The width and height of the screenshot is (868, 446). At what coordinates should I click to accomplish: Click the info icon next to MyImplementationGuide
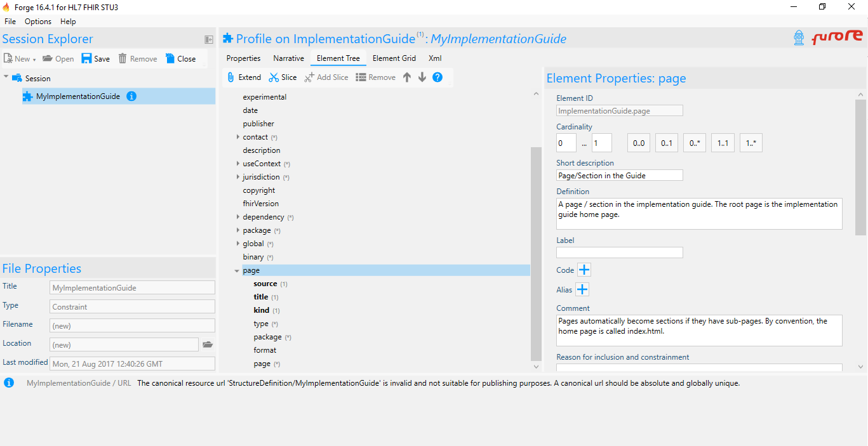tap(131, 96)
